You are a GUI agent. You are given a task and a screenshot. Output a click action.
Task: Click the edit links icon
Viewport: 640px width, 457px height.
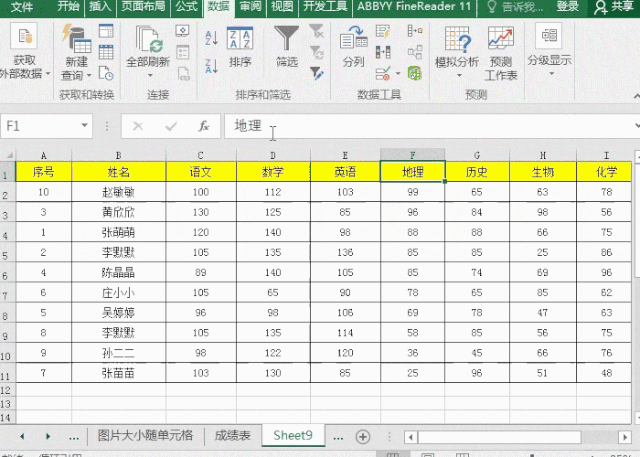coord(183,73)
